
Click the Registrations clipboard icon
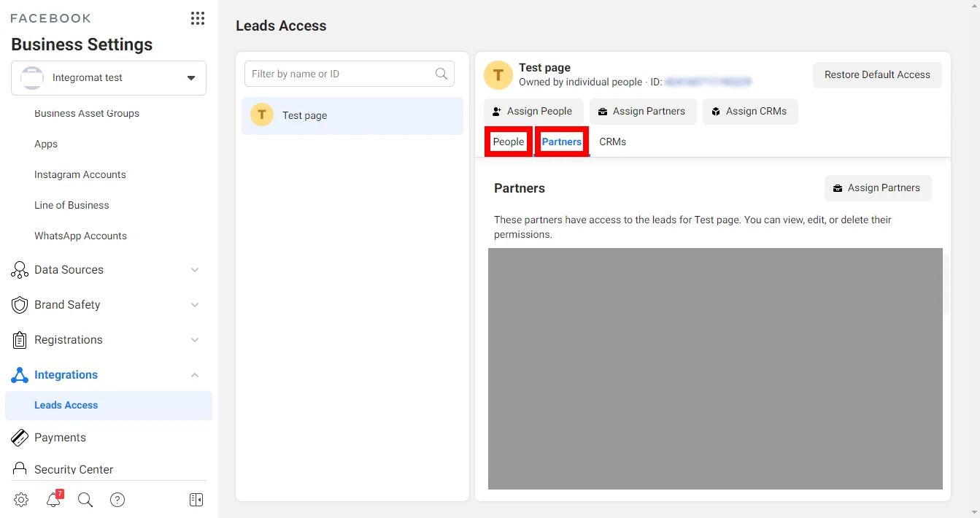(20, 340)
